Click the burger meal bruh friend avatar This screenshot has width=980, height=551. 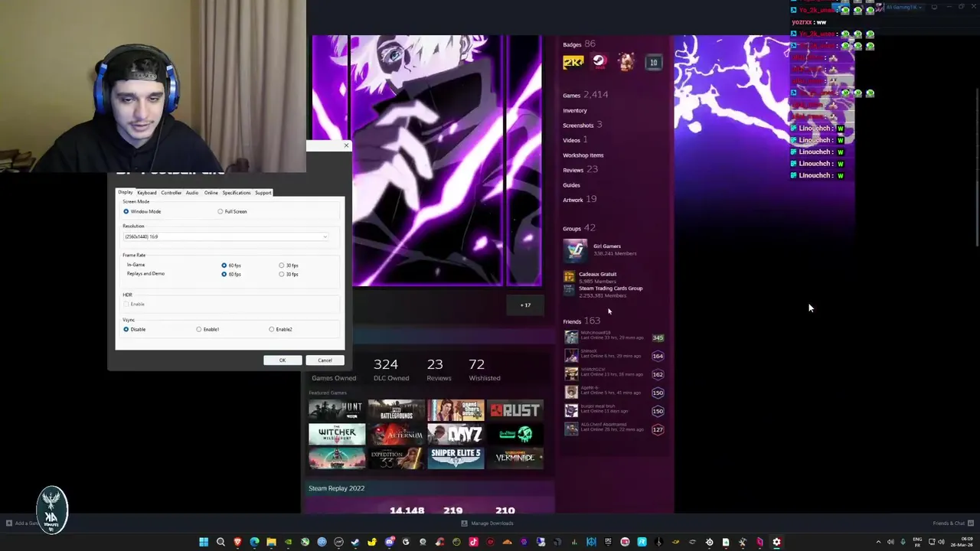(571, 410)
